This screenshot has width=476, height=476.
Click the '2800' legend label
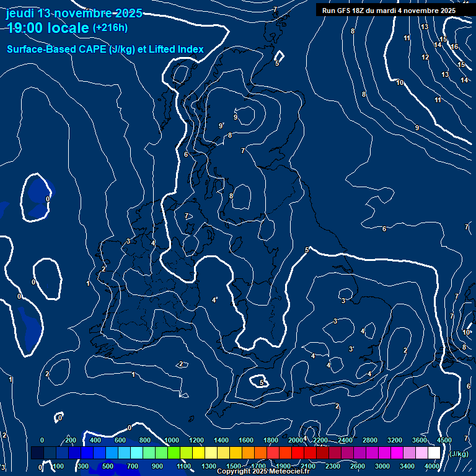point(370,440)
